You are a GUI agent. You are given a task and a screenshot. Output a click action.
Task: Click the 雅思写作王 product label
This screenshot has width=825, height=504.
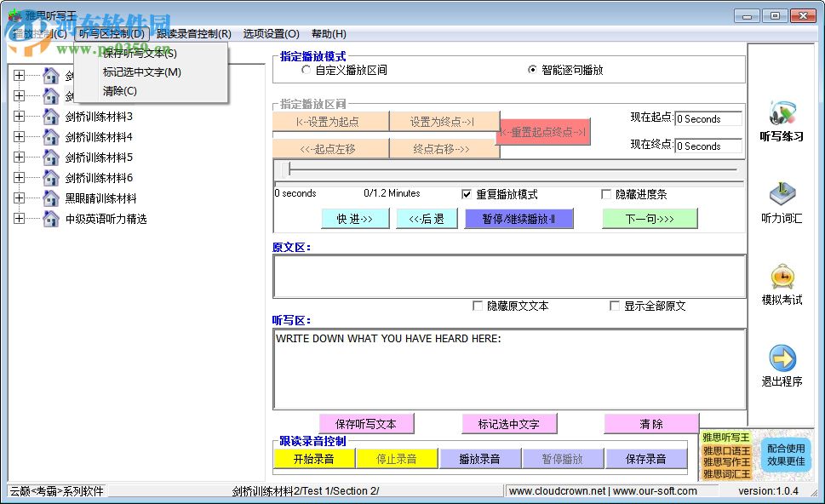point(726,462)
